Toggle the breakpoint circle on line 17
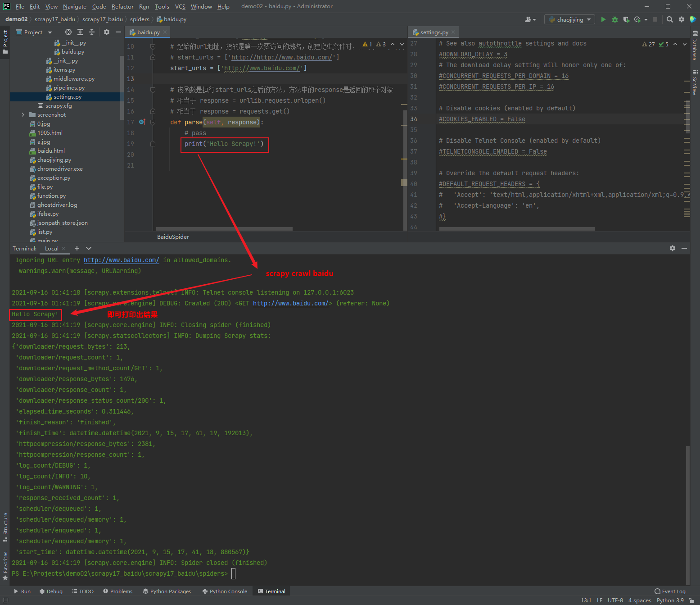 (142, 122)
